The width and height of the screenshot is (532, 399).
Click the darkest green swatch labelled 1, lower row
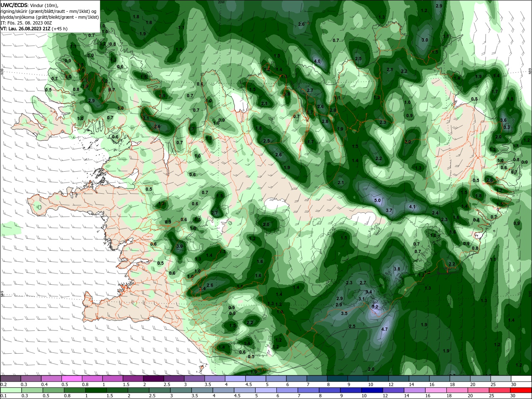tap(96, 390)
